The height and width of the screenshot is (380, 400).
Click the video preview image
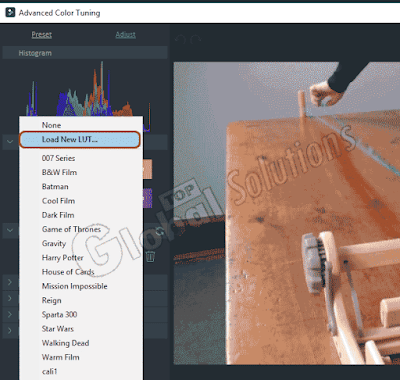coord(287,213)
